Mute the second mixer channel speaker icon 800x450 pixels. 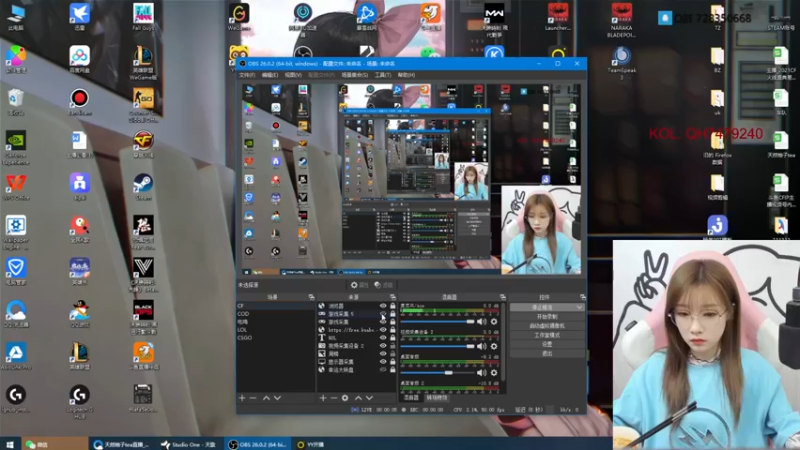(481, 346)
